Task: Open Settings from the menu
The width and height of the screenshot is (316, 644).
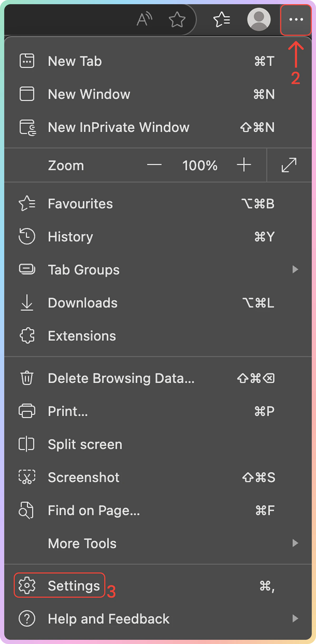Action: click(x=74, y=586)
